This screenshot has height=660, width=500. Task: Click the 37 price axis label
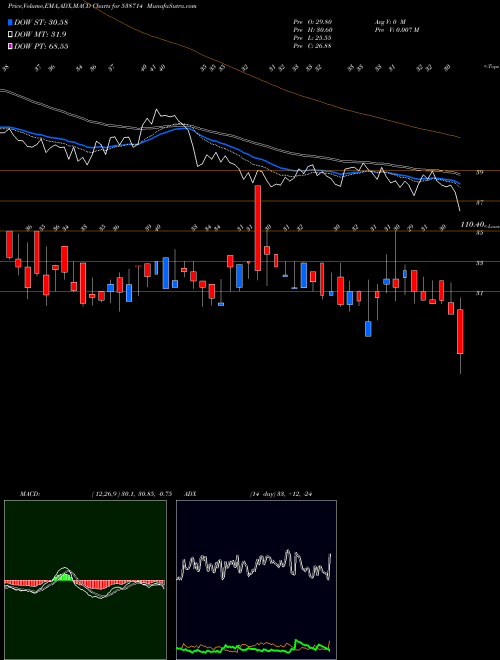coord(479,202)
